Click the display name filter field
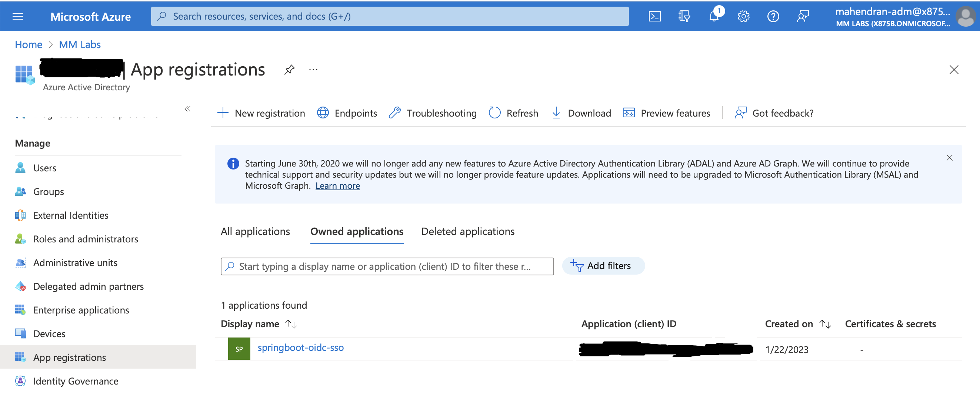 click(x=387, y=266)
